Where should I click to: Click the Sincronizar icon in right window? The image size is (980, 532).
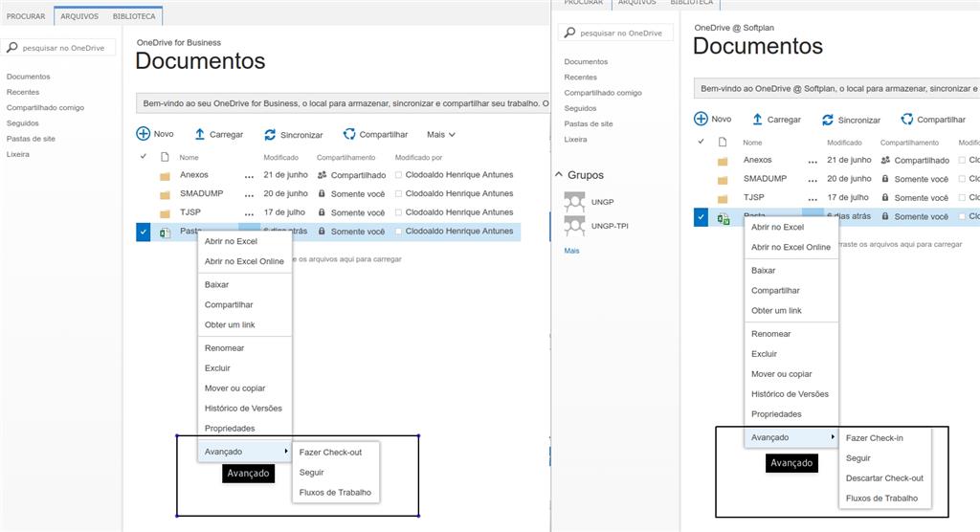[x=828, y=120]
